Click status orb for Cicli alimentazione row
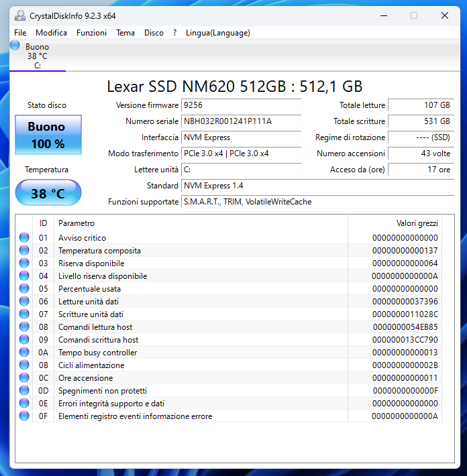This screenshot has height=476, width=467. (24, 365)
